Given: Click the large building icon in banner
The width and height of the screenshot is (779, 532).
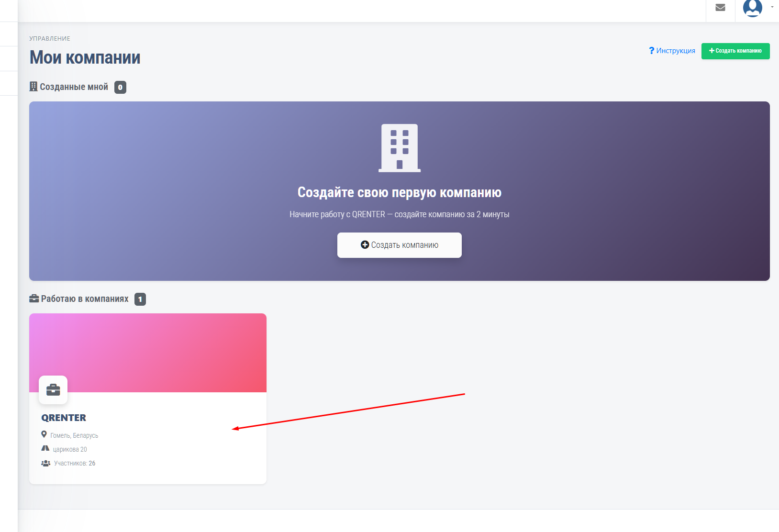Looking at the screenshot, I should [x=400, y=148].
